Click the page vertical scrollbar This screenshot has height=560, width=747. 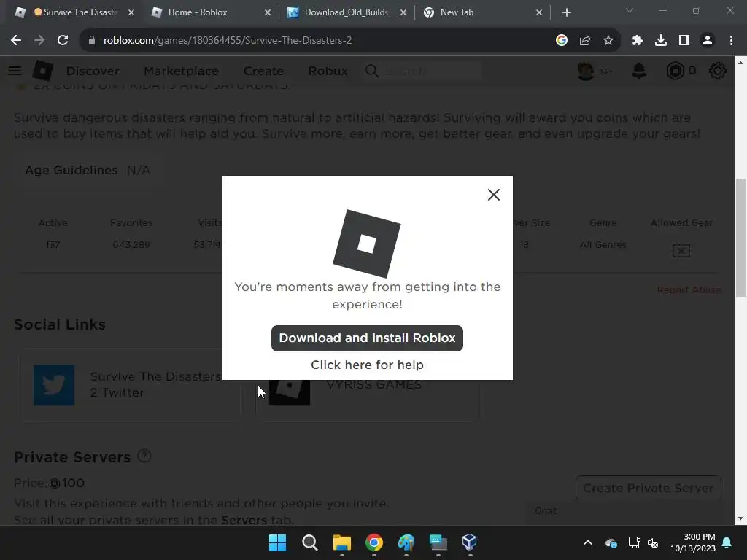point(740,238)
